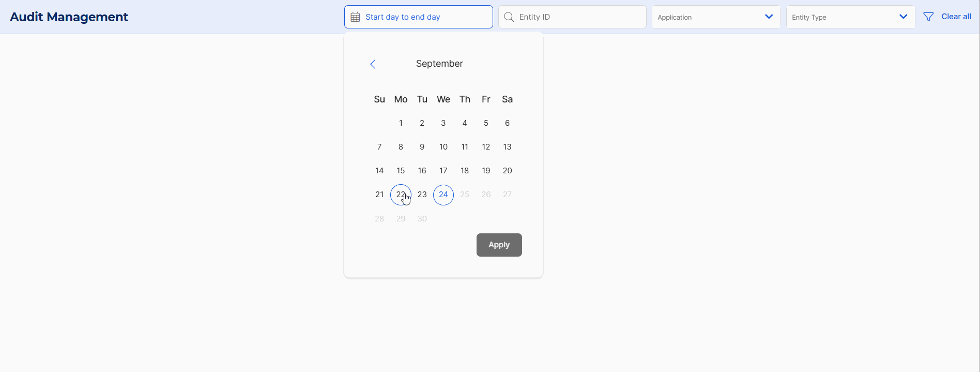Expand the Entity Type dropdown
The width and height of the screenshot is (980, 372).
coord(850,17)
